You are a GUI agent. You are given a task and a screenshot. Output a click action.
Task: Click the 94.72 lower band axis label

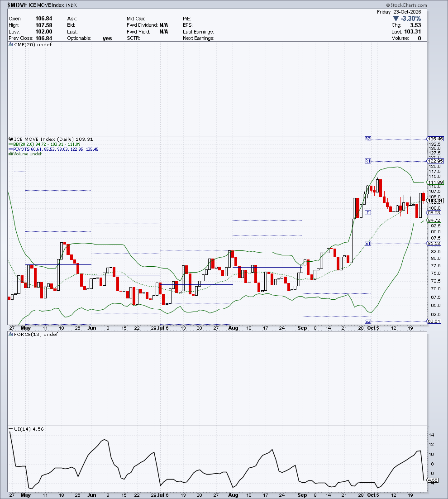[434, 220]
